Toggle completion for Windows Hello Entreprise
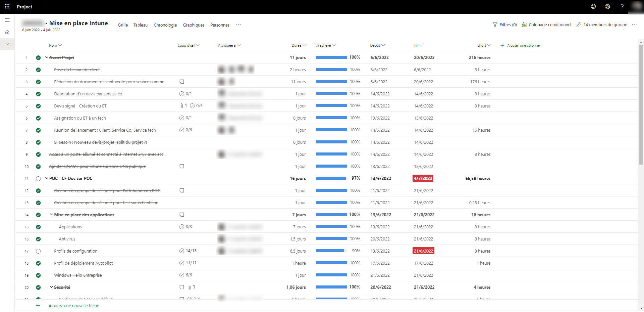The height and width of the screenshot is (312, 644). (38, 275)
